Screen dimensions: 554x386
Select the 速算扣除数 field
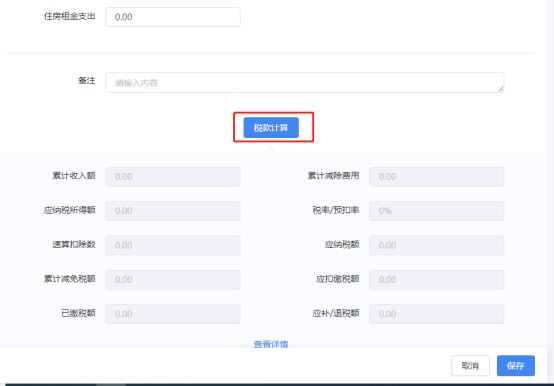[173, 245]
